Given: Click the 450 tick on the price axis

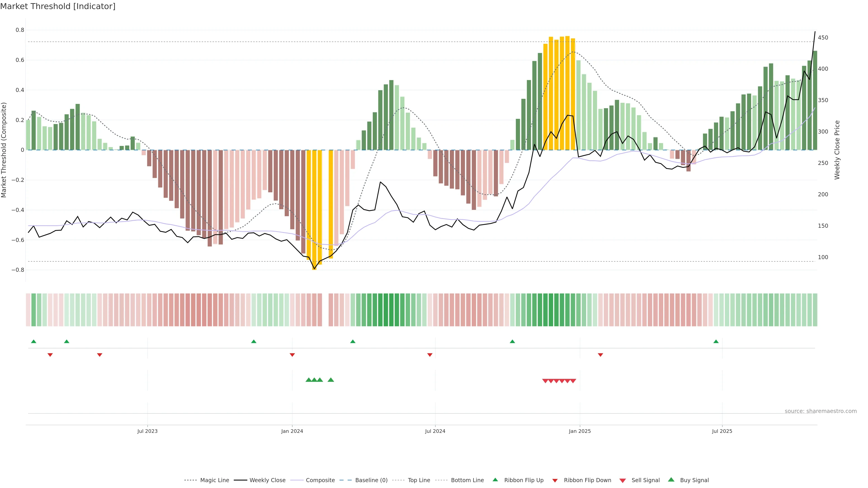Looking at the screenshot, I should 823,38.
